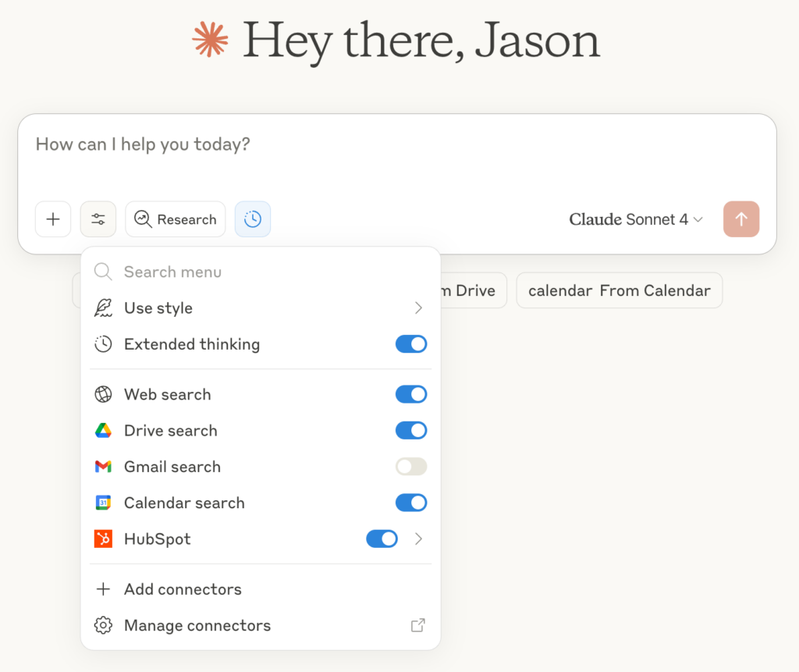The image size is (799, 672).
Task: Click the Drive search menu label
Action: 171,430
